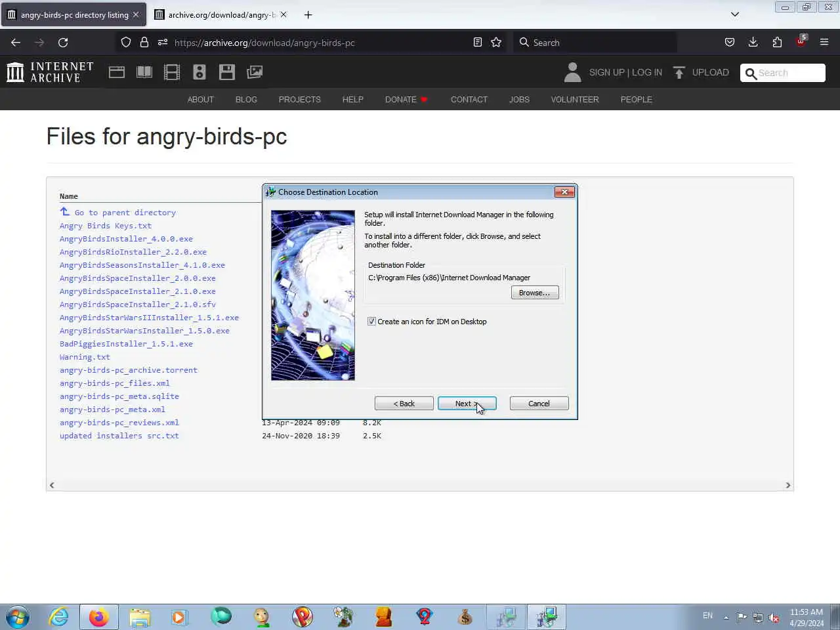Open the Windows Start button
840x630 pixels.
point(18,617)
